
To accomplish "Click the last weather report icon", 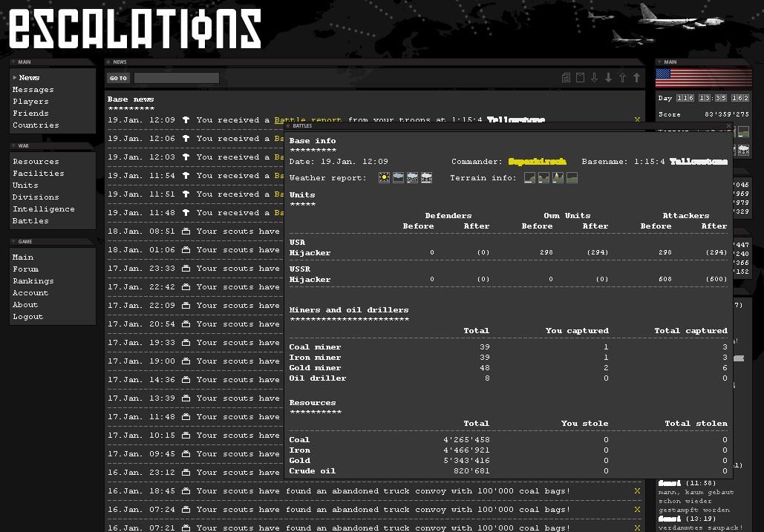I will 427,178.
